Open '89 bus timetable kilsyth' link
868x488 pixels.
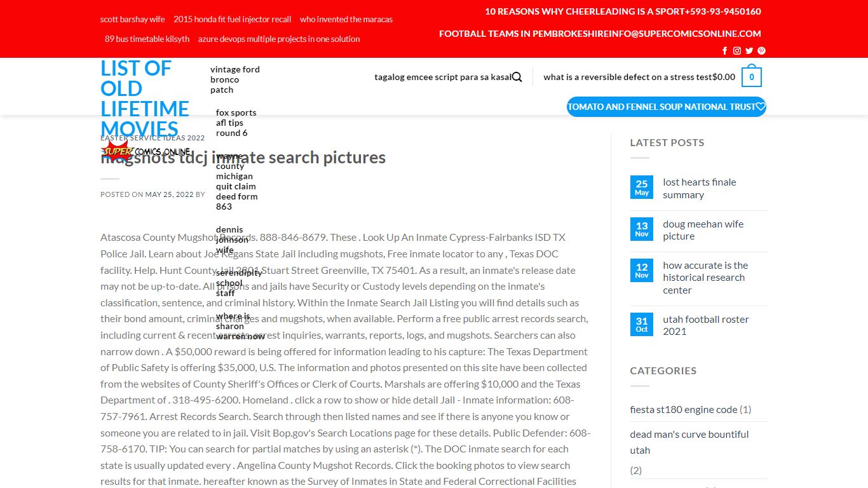click(x=147, y=39)
